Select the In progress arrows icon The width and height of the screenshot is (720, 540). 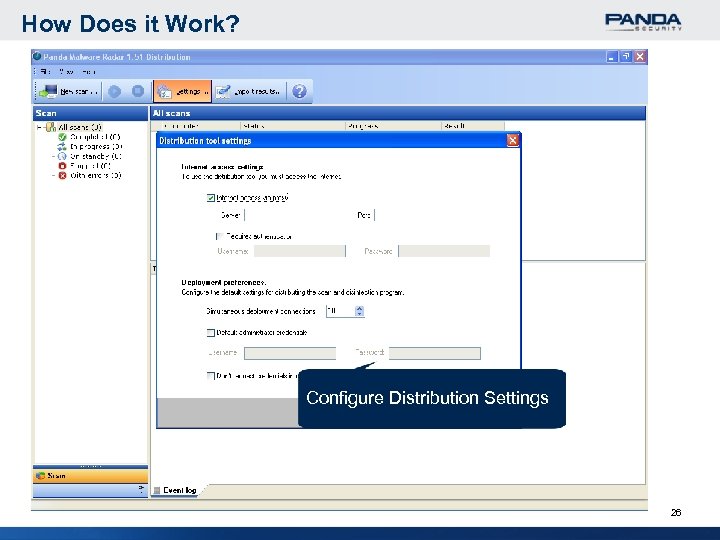[x=62, y=146]
